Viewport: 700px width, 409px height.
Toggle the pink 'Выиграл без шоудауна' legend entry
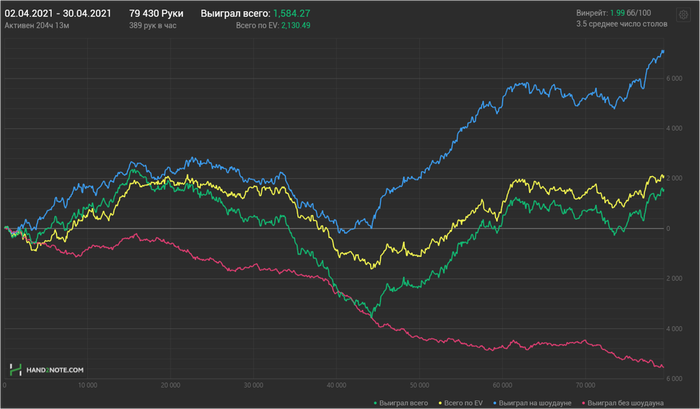pyautogui.click(x=623, y=403)
